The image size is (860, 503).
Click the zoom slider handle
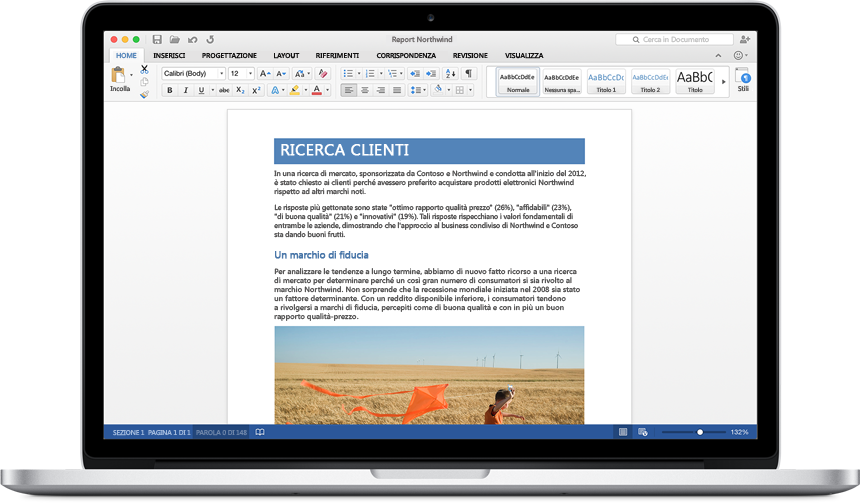[x=700, y=432]
